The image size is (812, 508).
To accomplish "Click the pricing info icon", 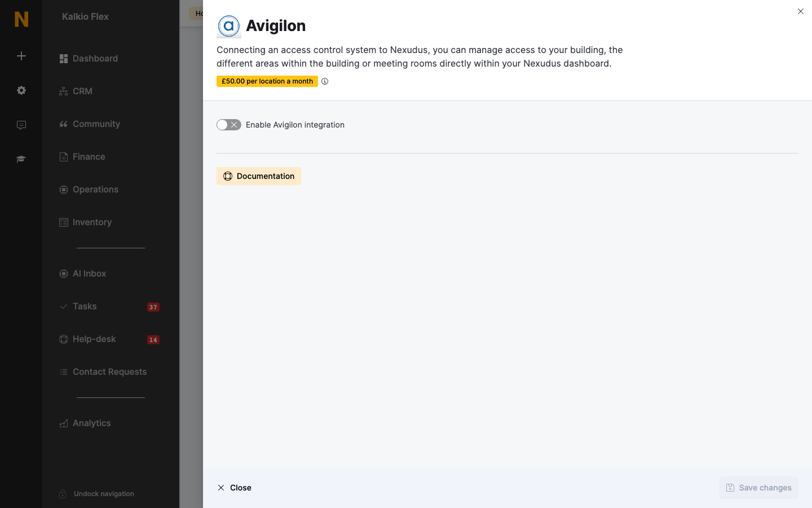I will coord(325,81).
